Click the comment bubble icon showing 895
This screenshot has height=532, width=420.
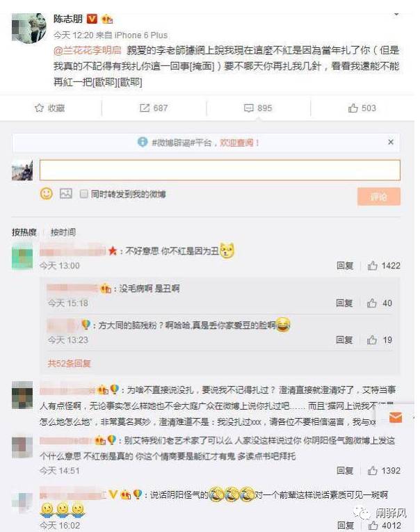[248, 108]
